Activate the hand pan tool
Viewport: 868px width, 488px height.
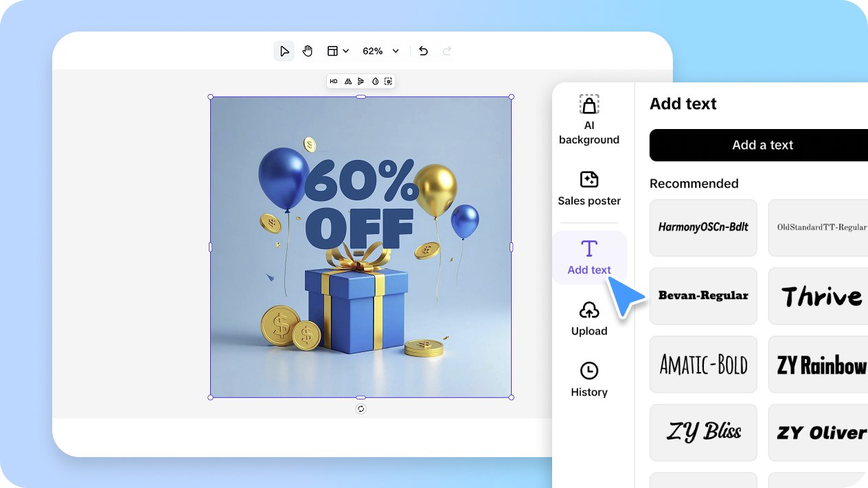click(x=308, y=51)
